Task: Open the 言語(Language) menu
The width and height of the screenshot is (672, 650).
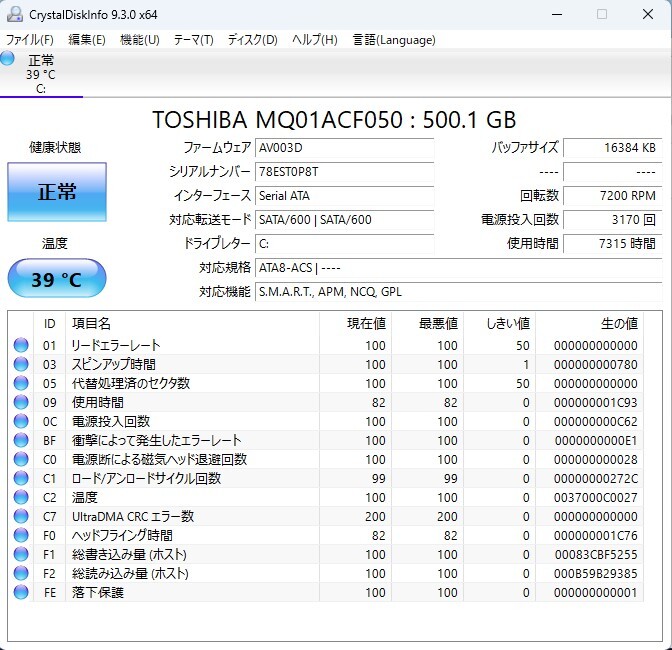Action: tap(394, 40)
